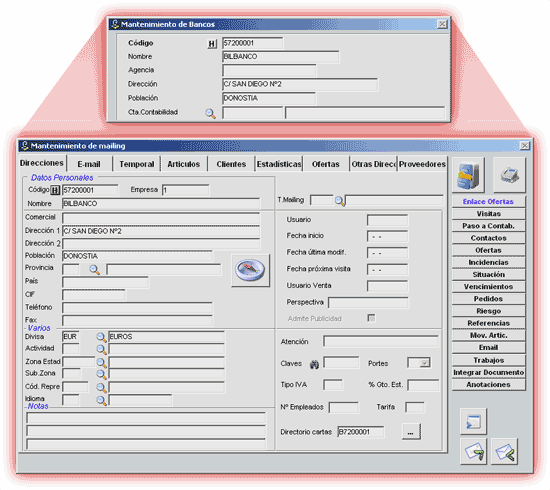Click the Fecha próxima visita field
Viewport: 550px width, 490px height.
388,270
